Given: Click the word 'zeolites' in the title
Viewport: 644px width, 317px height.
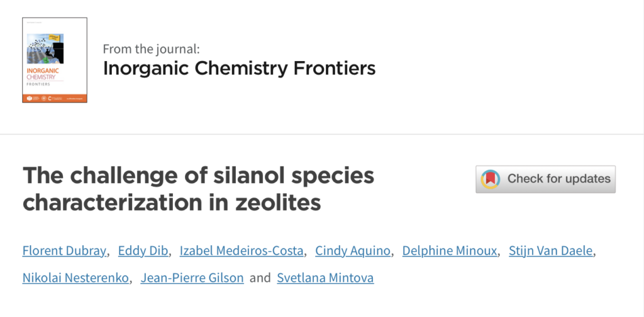Looking at the screenshot, I should [x=274, y=203].
